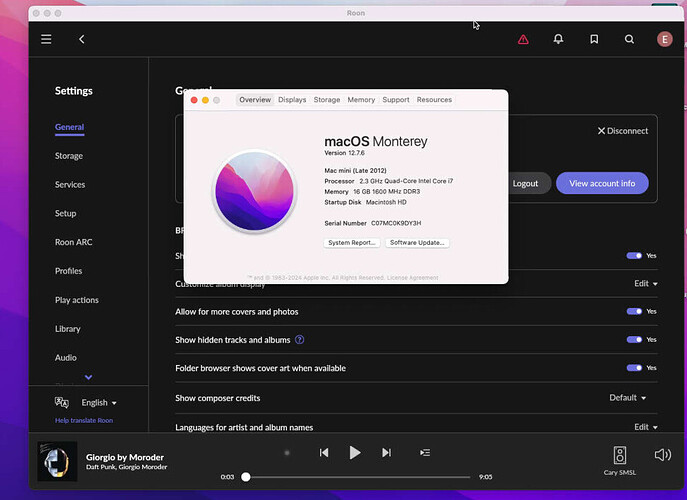This screenshot has width=687, height=500.
Task: Select Audio in settings sidebar
Action: 66,358
